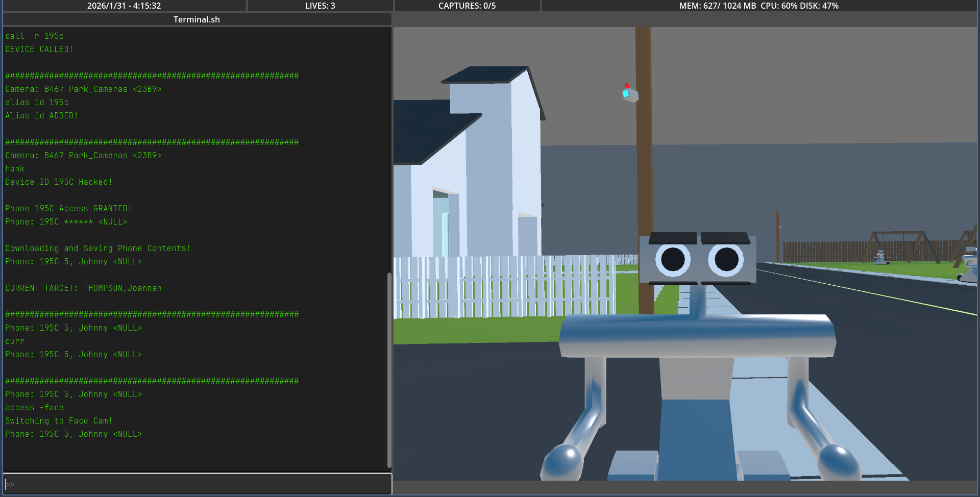Click the small robot near the swing set
This screenshot has width=980, height=497.
point(880,257)
